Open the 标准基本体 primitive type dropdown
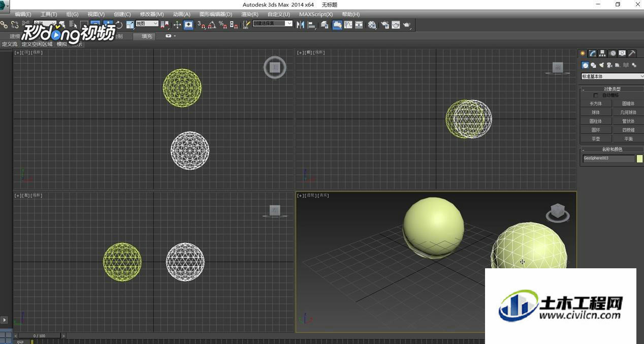The width and height of the screenshot is (644, 344). point(613,76)
